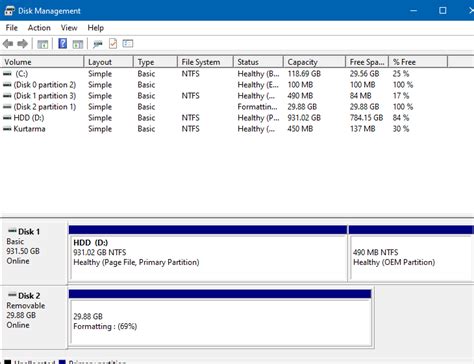Open the File menu
The image size is (474, 364).
(x=12, y=28)
